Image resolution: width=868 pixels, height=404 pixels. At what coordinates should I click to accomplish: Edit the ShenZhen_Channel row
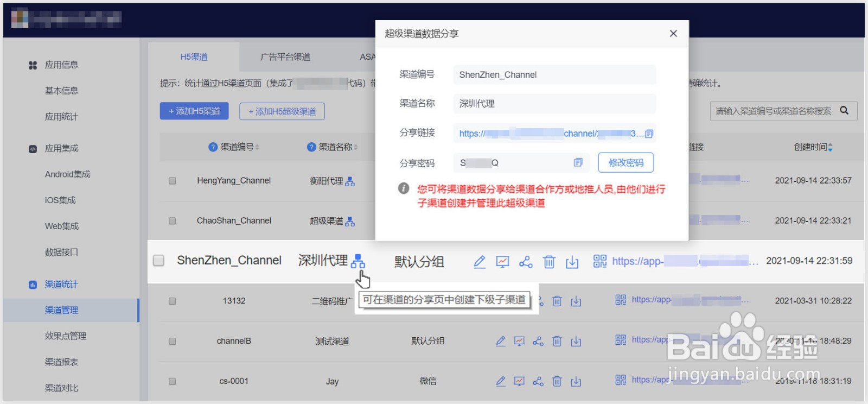pos(480,262)
